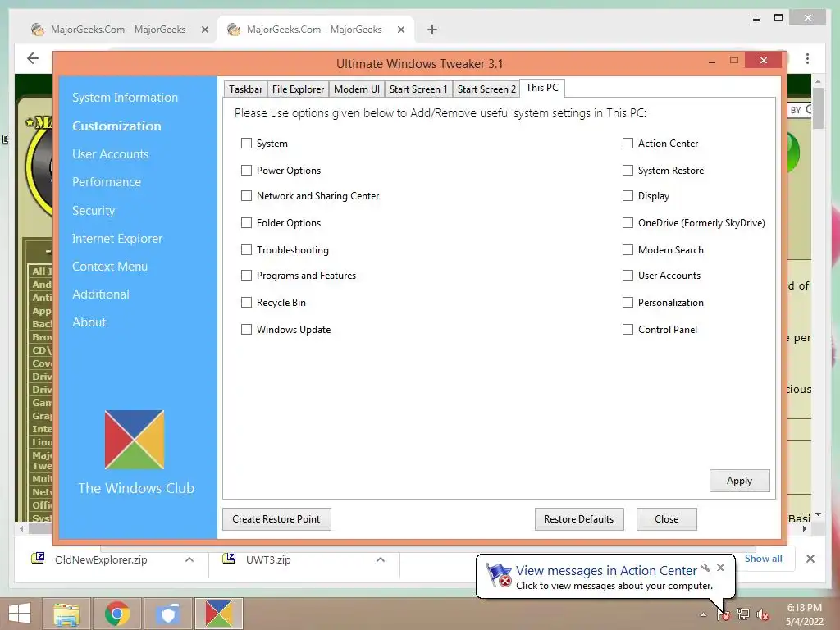Open the About section
The image size is (840, 630).
(89, 322)
